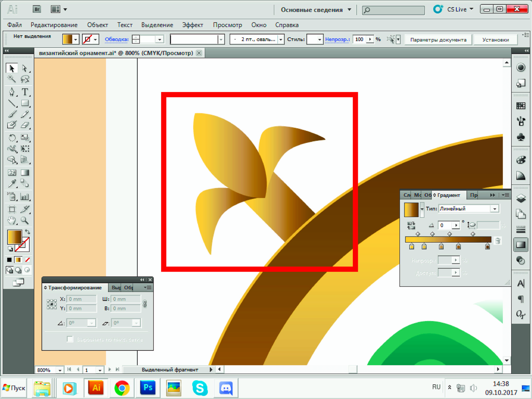Click the Обводка stroke link
The image size is (532, 399).
click(x=117, y=39)
